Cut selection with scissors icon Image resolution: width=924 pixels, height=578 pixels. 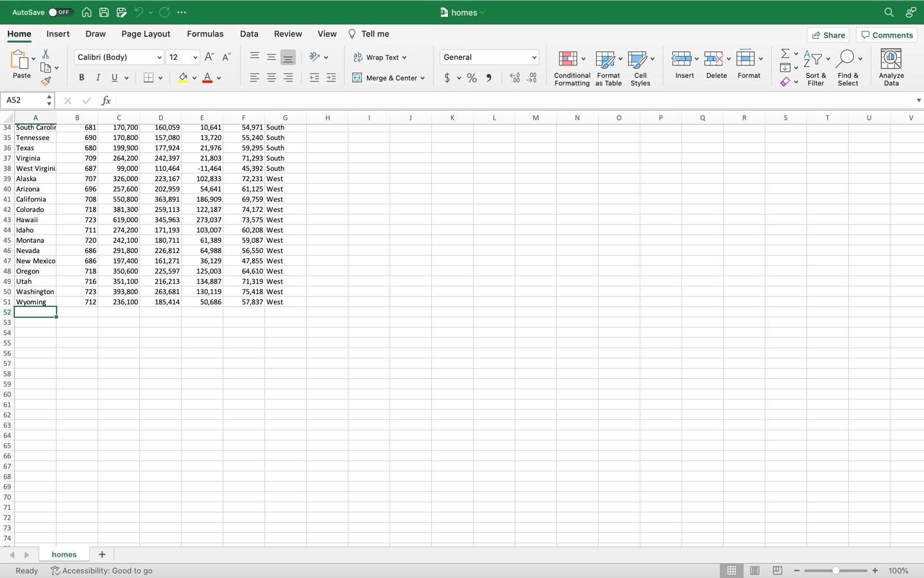[46, 54]
